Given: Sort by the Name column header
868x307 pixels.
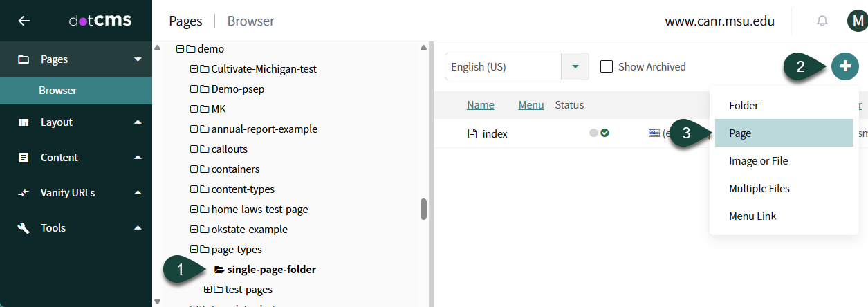Looking at the screenshot, I should [480, 105].
